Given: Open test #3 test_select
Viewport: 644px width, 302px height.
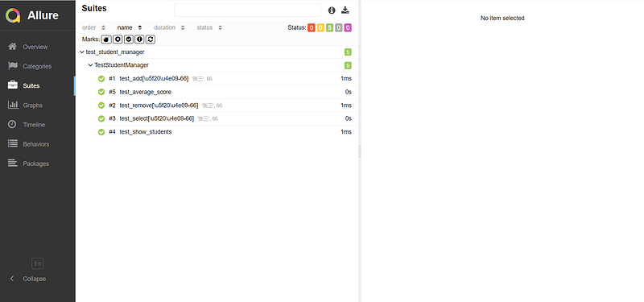Looking at the screenshot, I should pyautogui.click(x=225, y=118).
